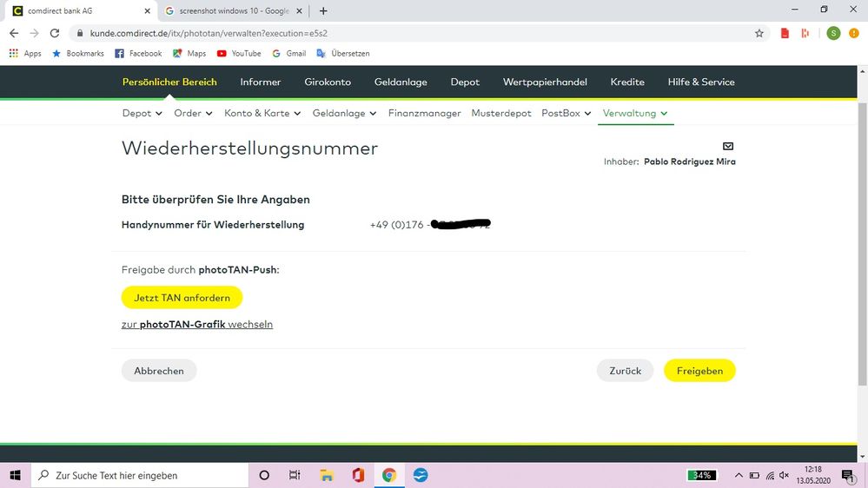Open the Bookmarks folder in bookmarks bar
The height and width of the screenshot is (488, 868).
[78, 53]
